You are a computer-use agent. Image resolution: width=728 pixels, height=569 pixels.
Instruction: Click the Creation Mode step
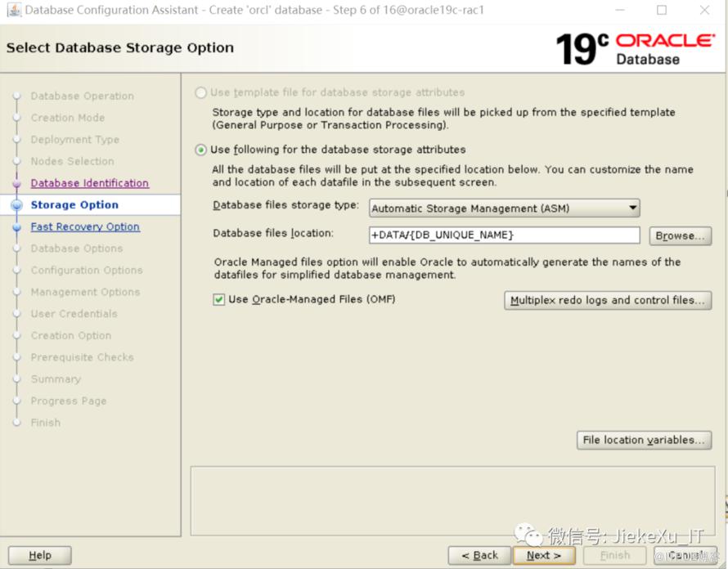click(x=68, y=118)
